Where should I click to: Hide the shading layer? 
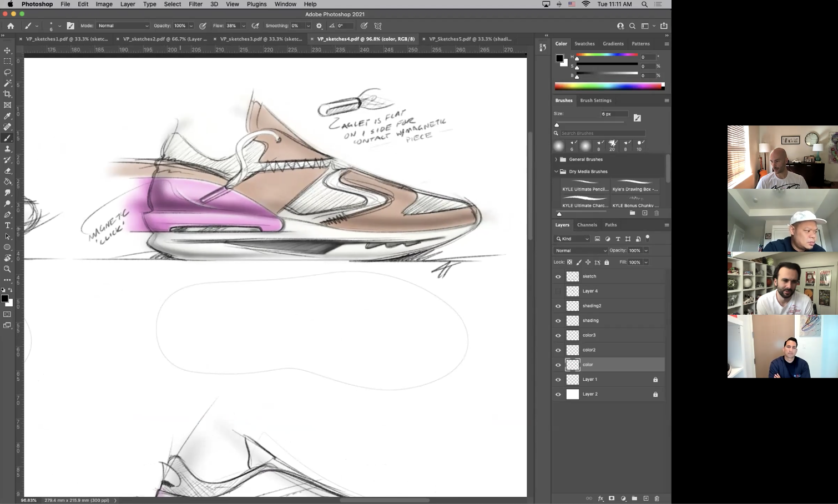tap(558, 321)
